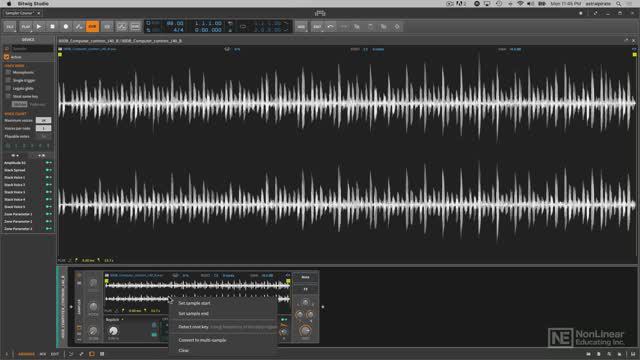Click the EDIT button in top toolbar
The height and width of the screenshot is (360, 640).
point(317,27)
